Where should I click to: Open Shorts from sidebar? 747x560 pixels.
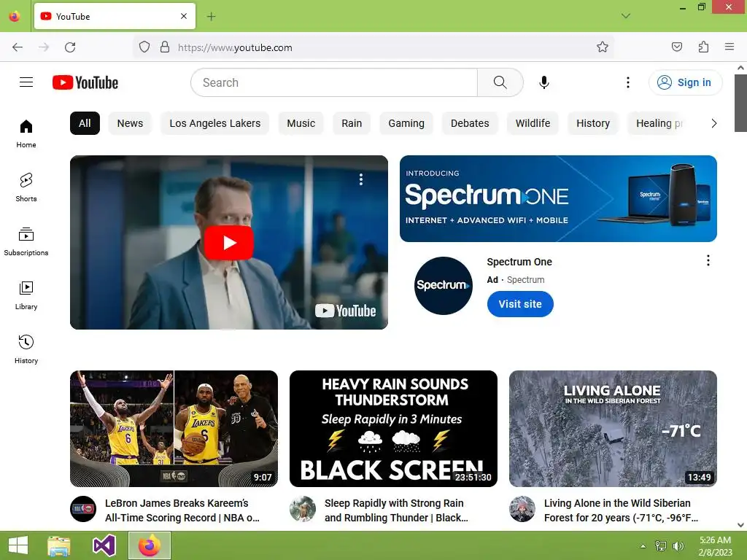click(x=26, y=187)
